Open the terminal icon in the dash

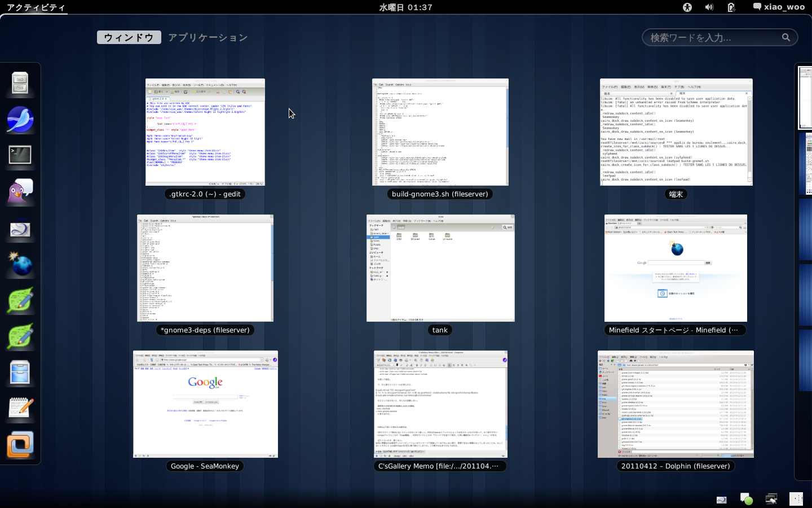pyautogui.click(x=20, y=155)
